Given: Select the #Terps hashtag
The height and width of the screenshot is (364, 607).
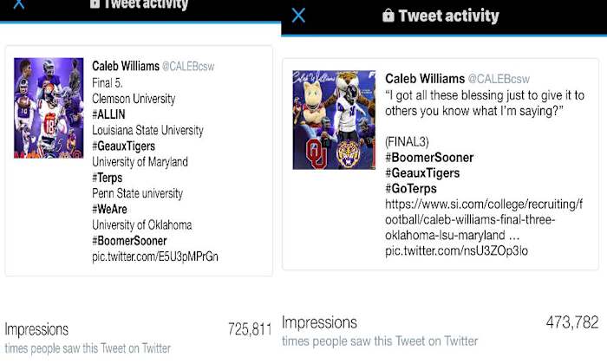Looking at the screenshot, I should (x=109, y=178).
